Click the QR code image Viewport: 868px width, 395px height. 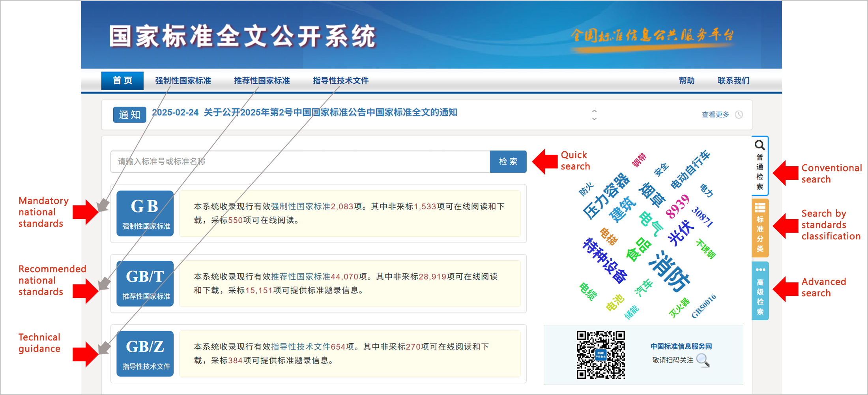click(x=600, y=355)
